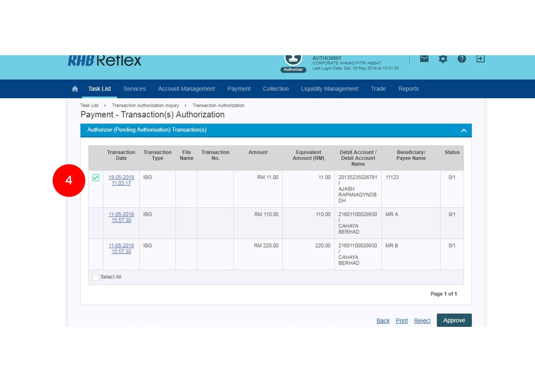Click the Print link
Image resolution: width=535 pixels, height=392 pixels.
[402, 321]
